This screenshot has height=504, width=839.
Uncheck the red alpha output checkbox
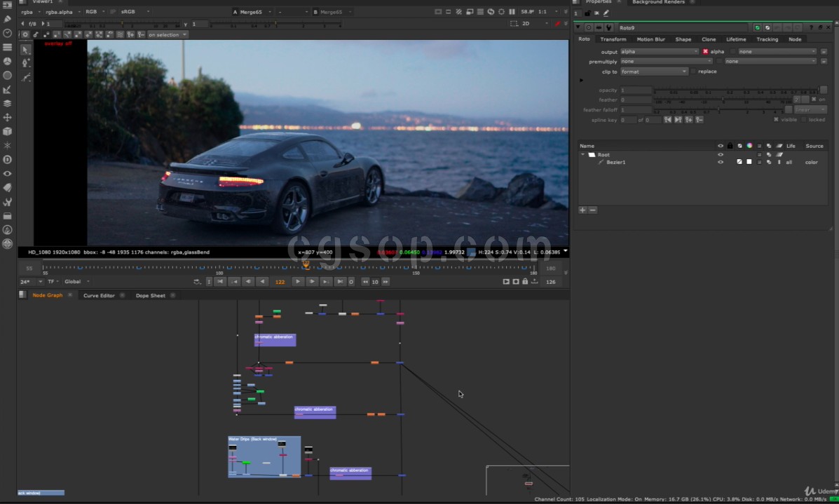click(705, 51)
